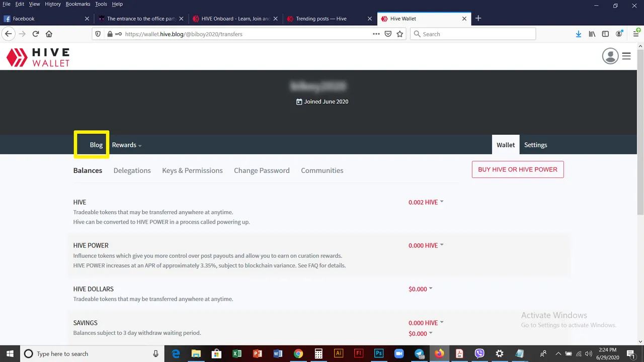Launch Photoshop from the taskbar
The height and width of the screenshot is (362, 644).
379,353
